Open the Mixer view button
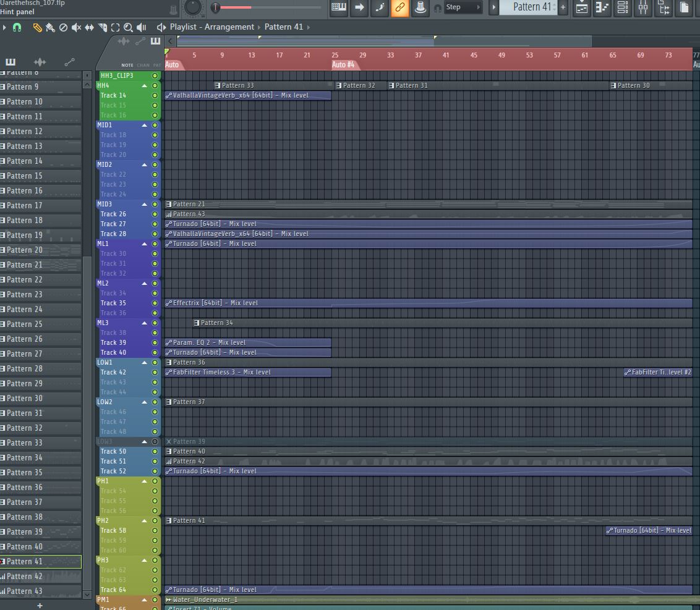 coord(643,7)
